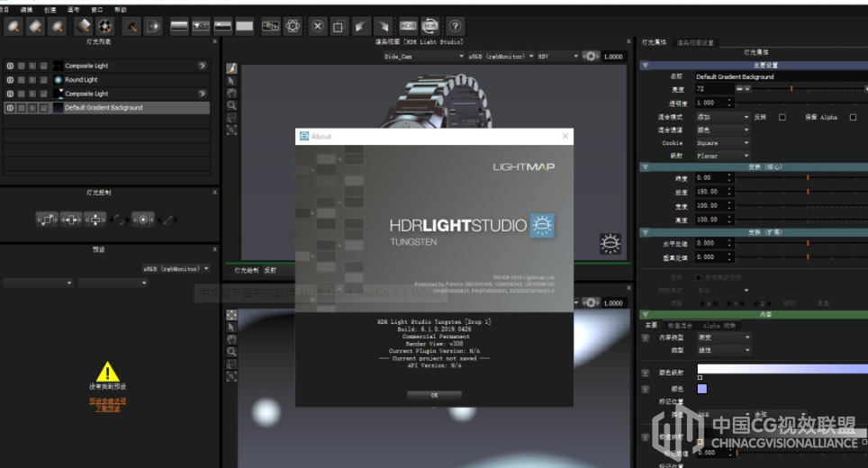This screenshot has height=468, width=868.
Task: Open the sRGB dropdown in presets panel
Action: click(176, 269)
